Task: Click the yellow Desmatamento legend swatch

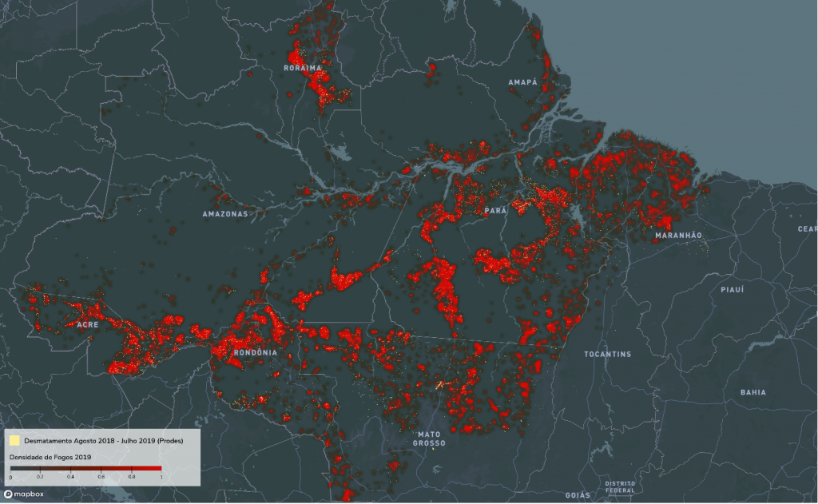Action: 14,441
